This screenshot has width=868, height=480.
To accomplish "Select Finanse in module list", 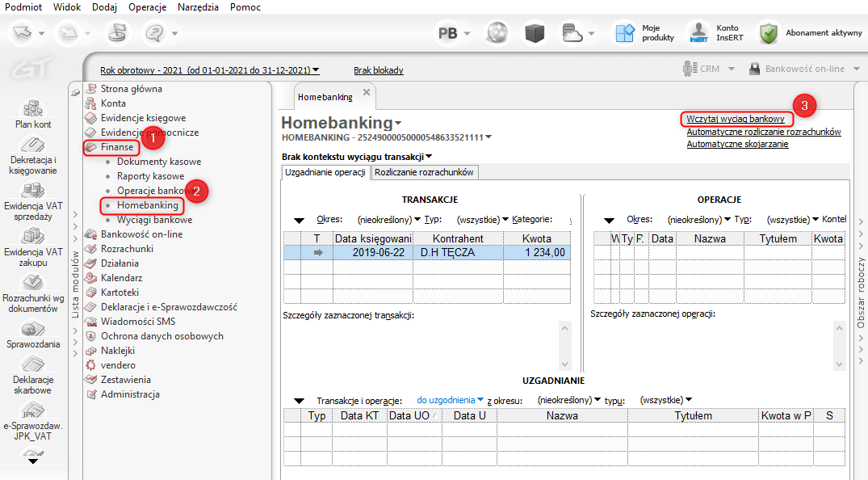I will 117,147.
